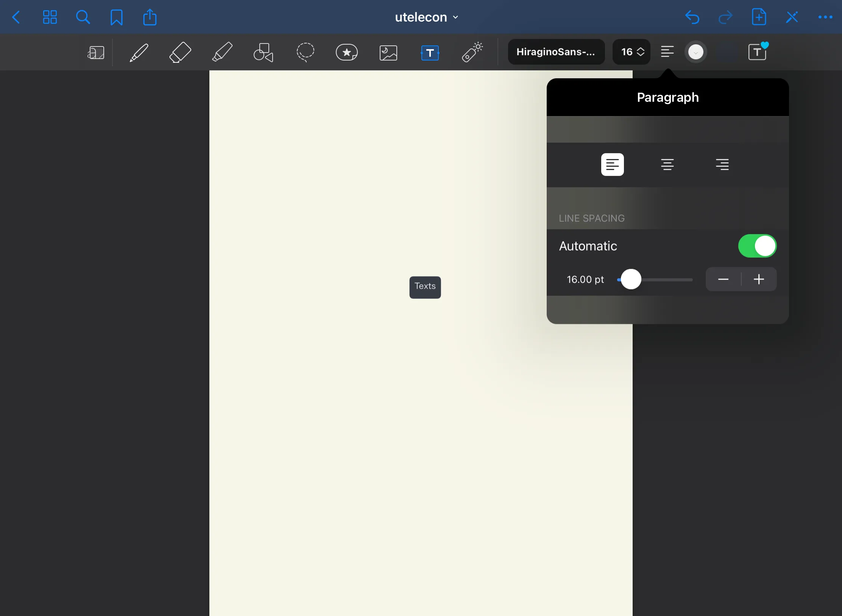Activate the Lasso selection tool
Viewport: 842px width, 616px height.
305,52
